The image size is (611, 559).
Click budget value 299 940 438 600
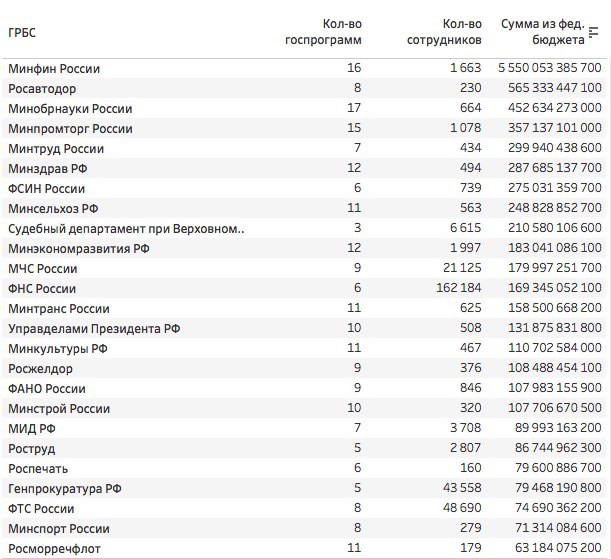[x=554, y=148]
